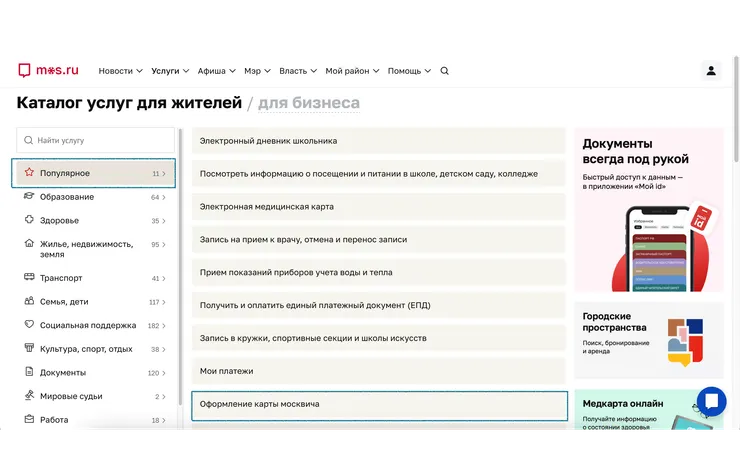Select the Мировые судьи category label
The image size is (740, 463).
[71, 396]
